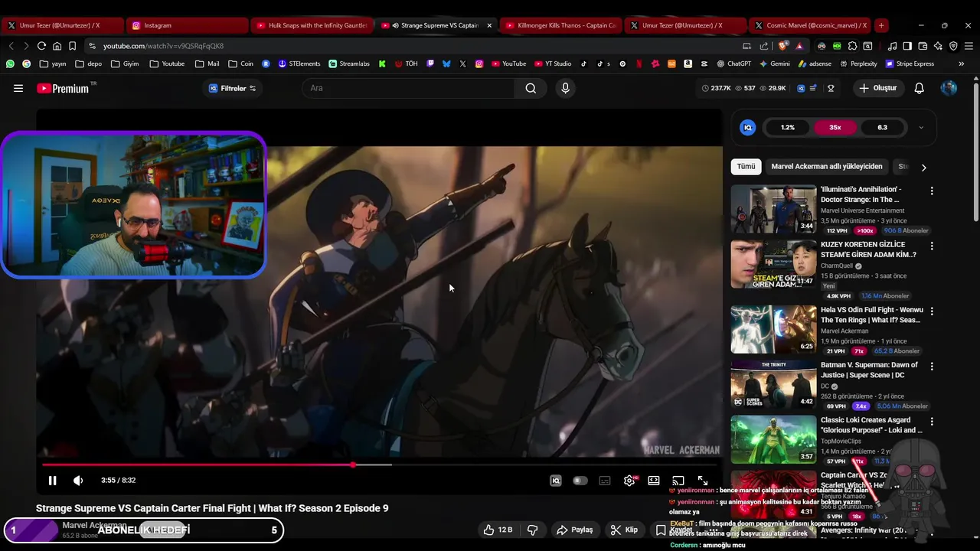
Task: Toggle autoplay switch in player controls
Action: tap(580, 481)
